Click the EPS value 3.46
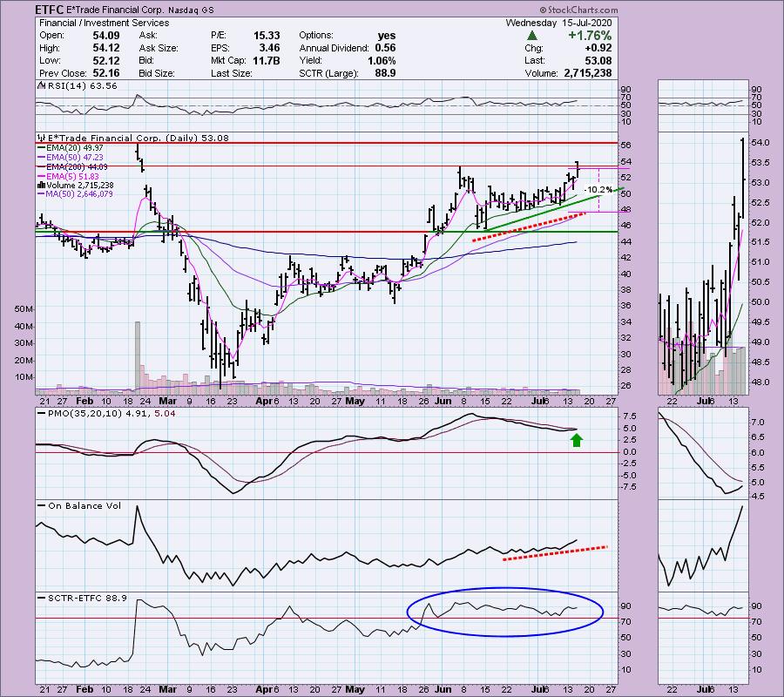This screenshot has height=697, width=784. coord(269,48)
